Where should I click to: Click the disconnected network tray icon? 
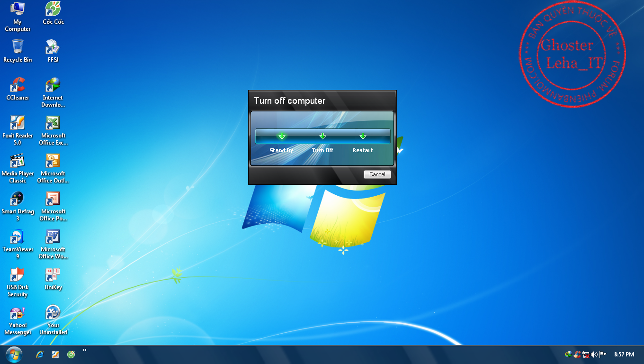pos(586,354)
